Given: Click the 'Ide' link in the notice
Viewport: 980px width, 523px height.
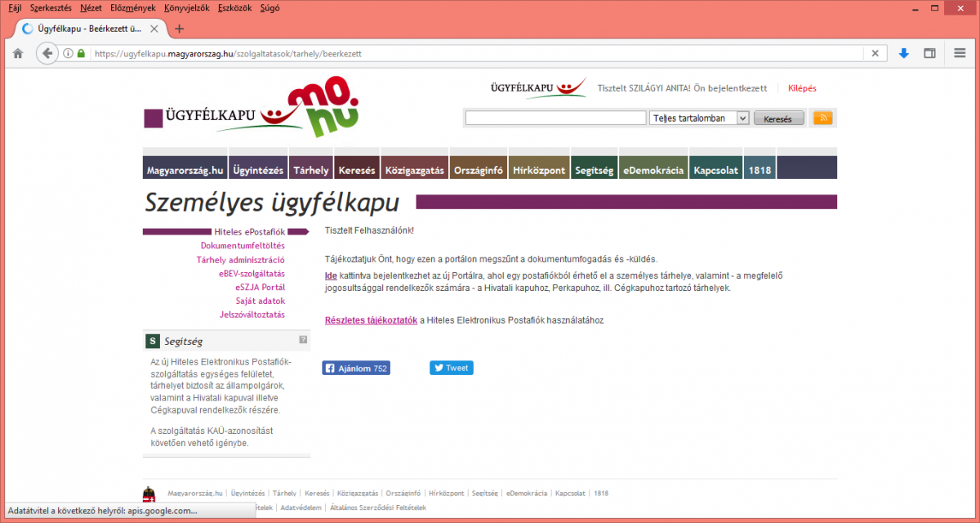Looking at the screenshot, I should (331, 276).
